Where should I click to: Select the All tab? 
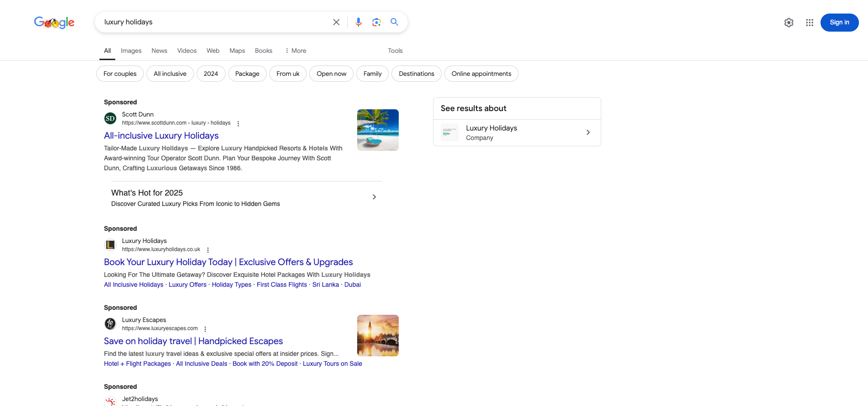(107, 51)
